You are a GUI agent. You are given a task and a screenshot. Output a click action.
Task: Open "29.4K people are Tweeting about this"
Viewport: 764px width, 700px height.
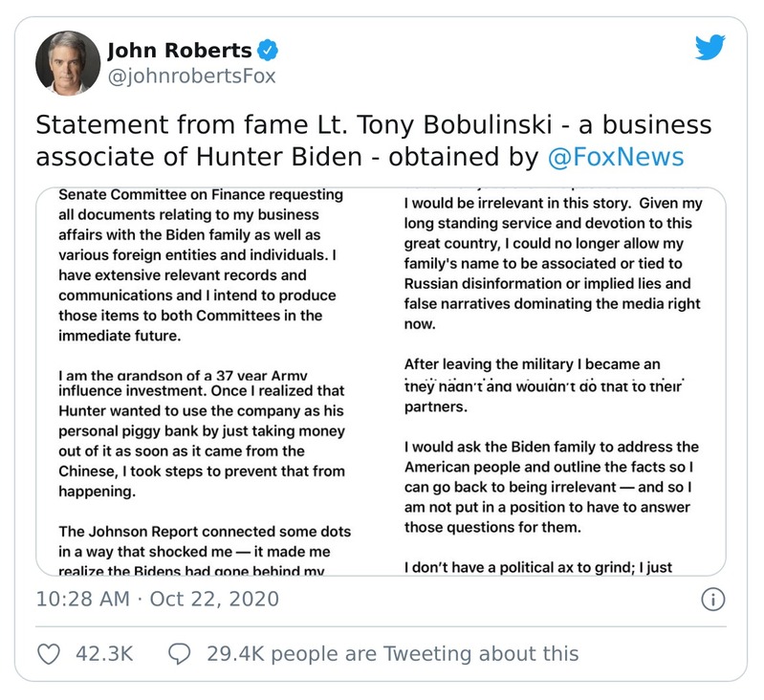click(x=392, y=654)
